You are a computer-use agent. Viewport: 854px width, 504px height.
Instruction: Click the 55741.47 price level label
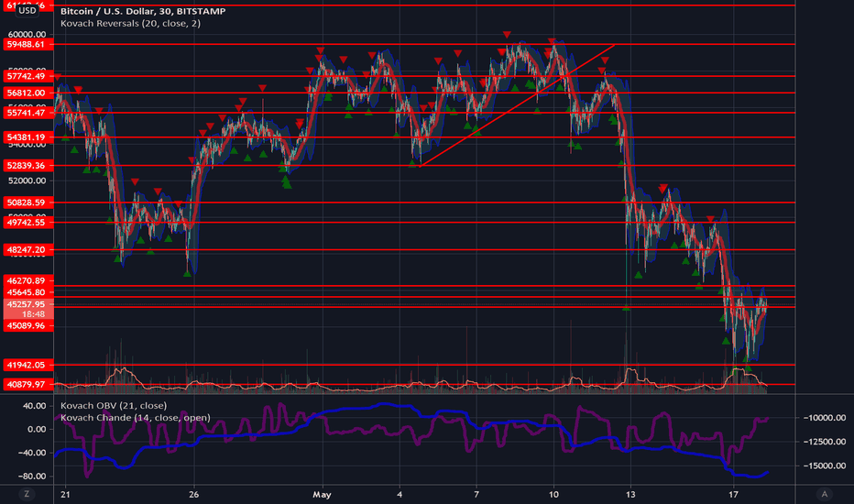[28, 113]
